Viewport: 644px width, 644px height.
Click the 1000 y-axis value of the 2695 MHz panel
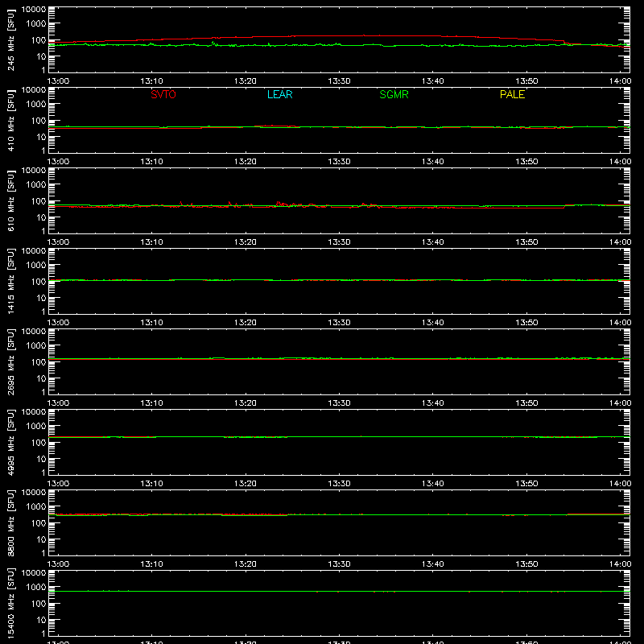[36, 346]
